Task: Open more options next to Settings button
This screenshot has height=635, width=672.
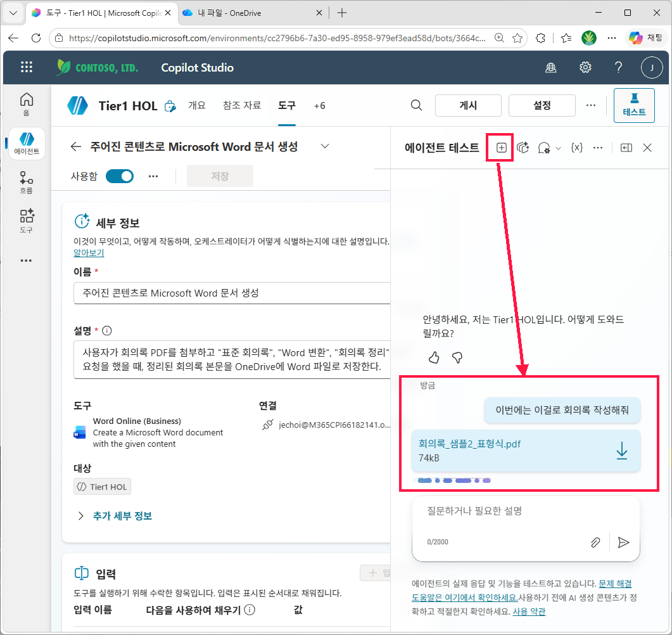Action: click(x=590, y=105)
